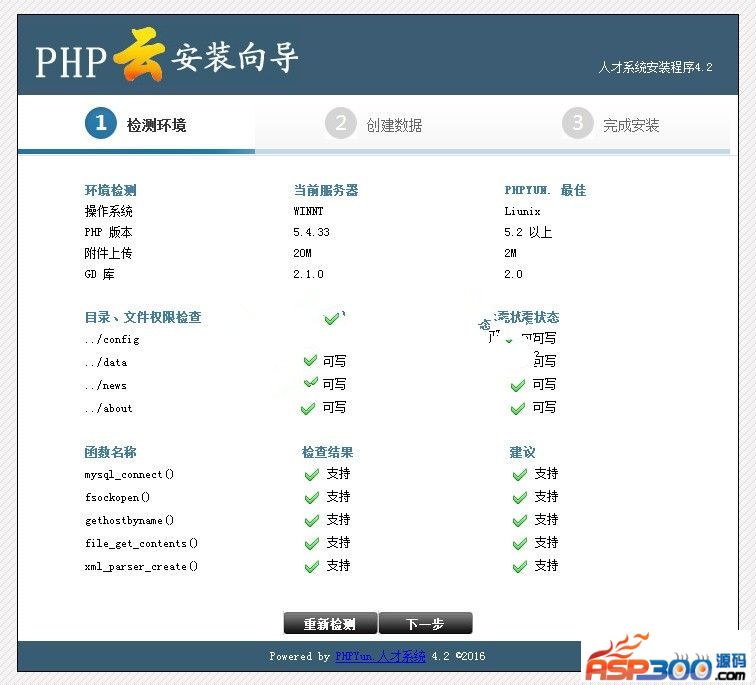Screen dimensions: 756x685
Task: Click the 当前服务器 column heading
Action: [x=326, y=190]
